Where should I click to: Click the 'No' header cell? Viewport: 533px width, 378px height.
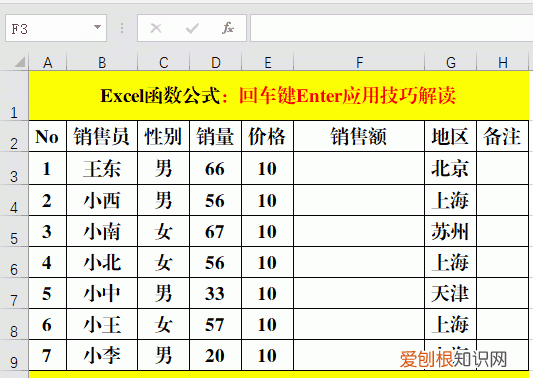point(48,136)
